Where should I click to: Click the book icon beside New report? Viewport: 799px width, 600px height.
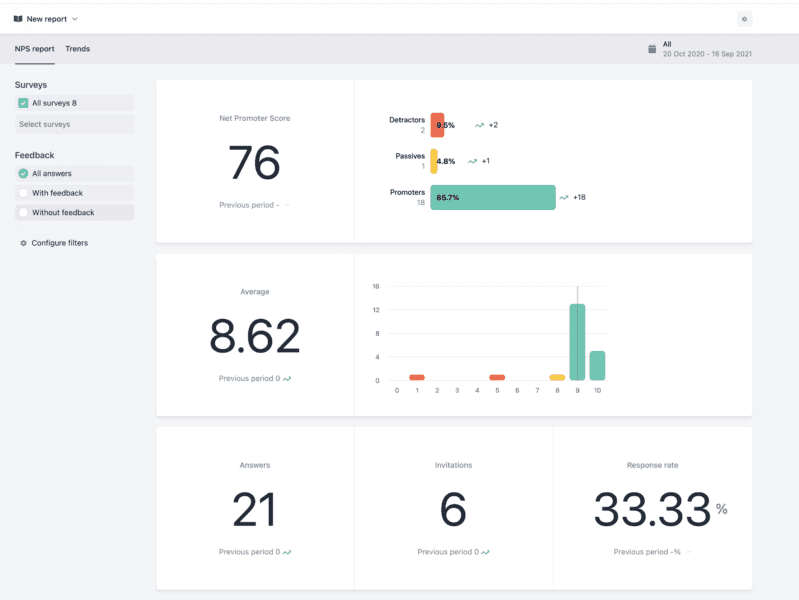17,19
